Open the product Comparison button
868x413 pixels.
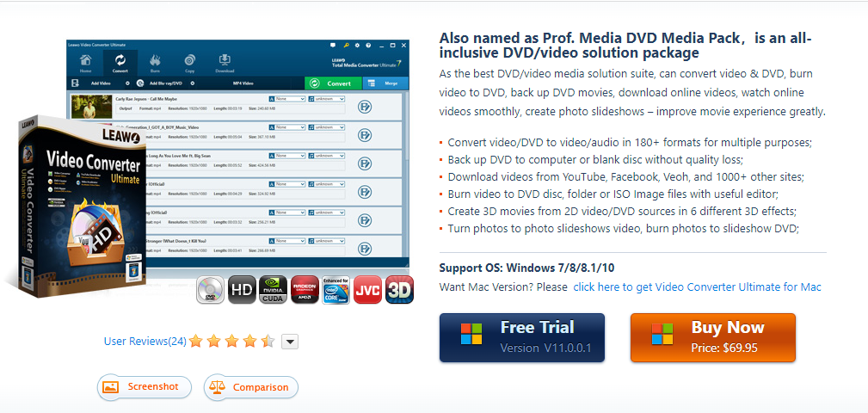[251, 387]
